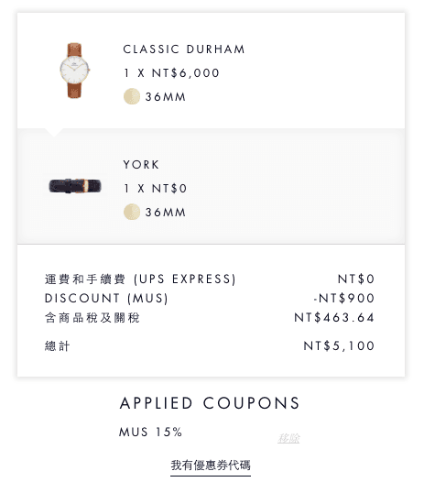The image size is (424, 504).
Task: Click the 移除 link to remove coupon
Action: click(x=288, y=438)
